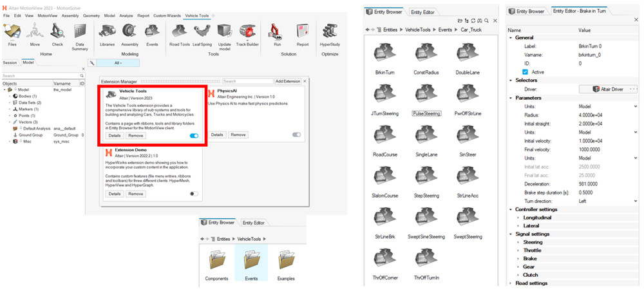Click the Track Builder ribbon icon

[x=247, y=33]
